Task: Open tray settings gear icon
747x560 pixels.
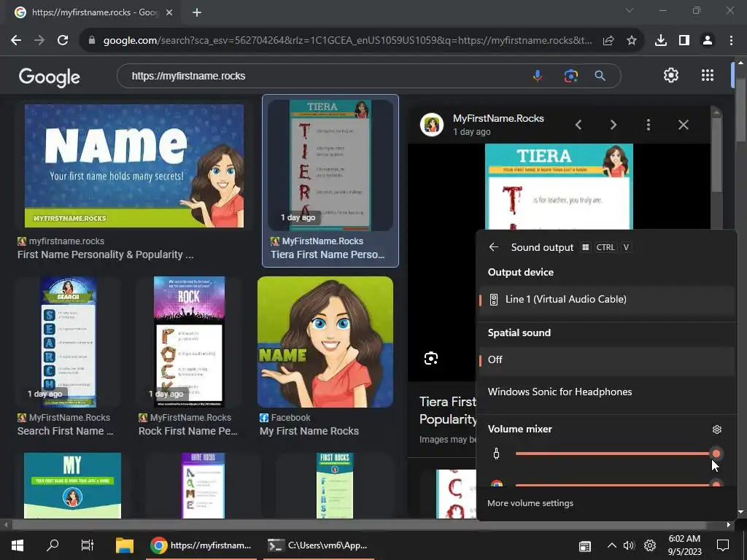Action: (x=650, y=545)
